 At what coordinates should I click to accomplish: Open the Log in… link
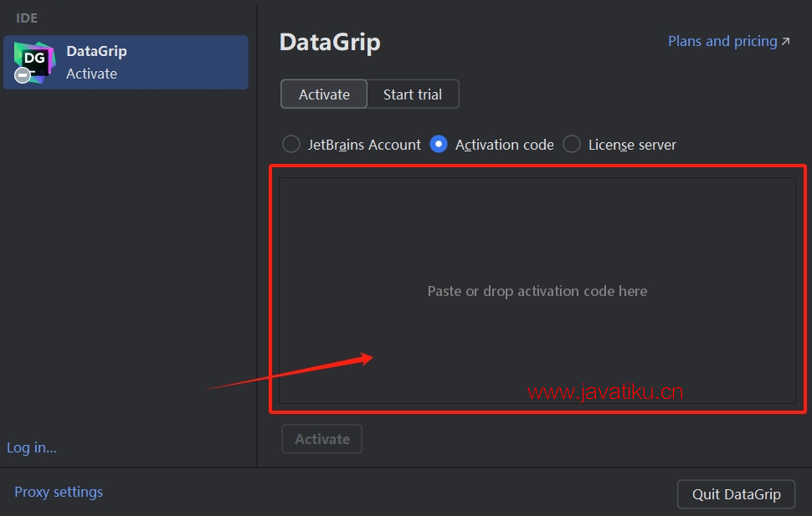(32, 447)
